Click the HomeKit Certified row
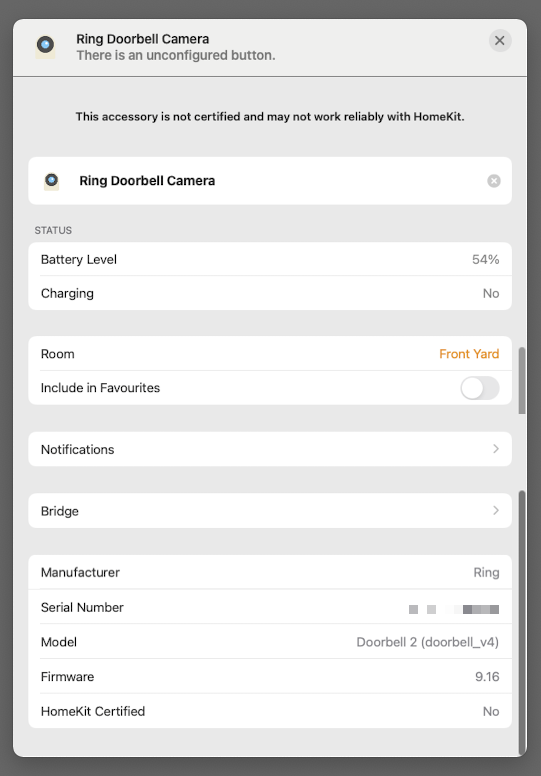Viewport: 541px width, 776px height. (x=270, y=711)
